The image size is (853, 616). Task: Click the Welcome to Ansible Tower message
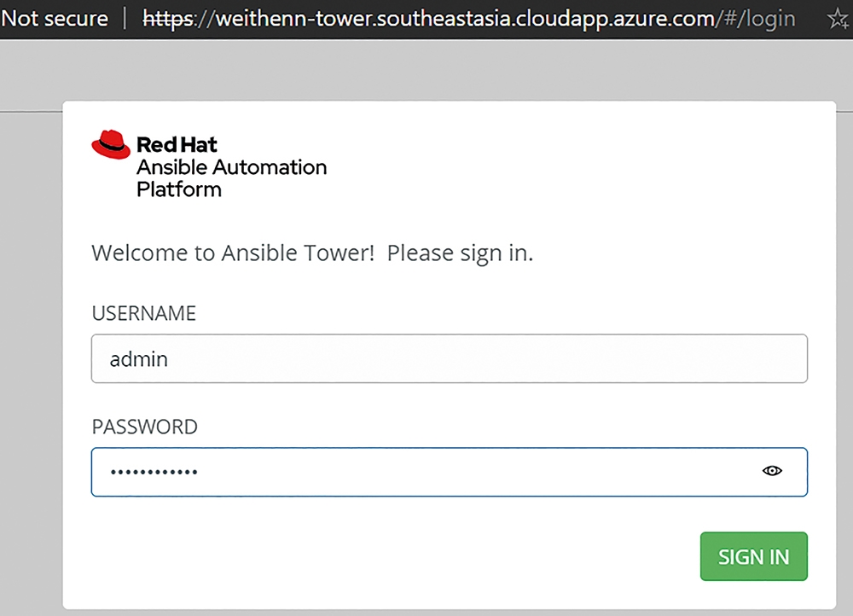(312, 253)
